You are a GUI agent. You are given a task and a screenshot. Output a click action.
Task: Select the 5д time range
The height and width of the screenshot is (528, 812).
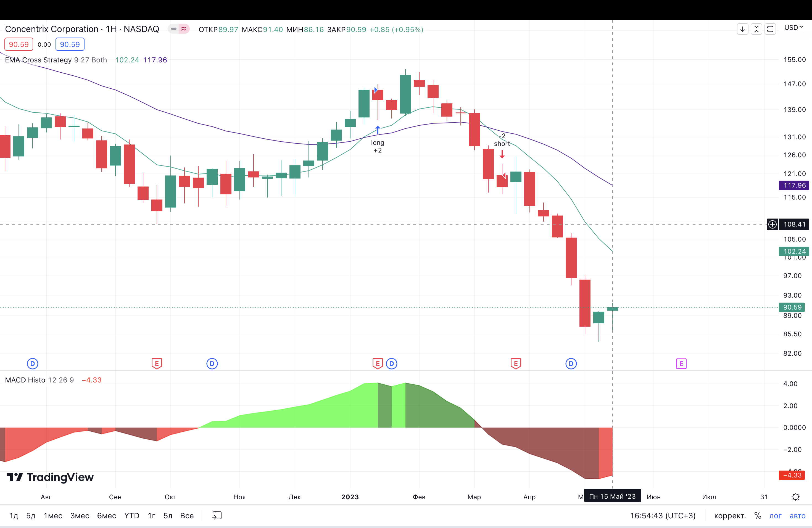pyautogui.click(x=31, y=515)
